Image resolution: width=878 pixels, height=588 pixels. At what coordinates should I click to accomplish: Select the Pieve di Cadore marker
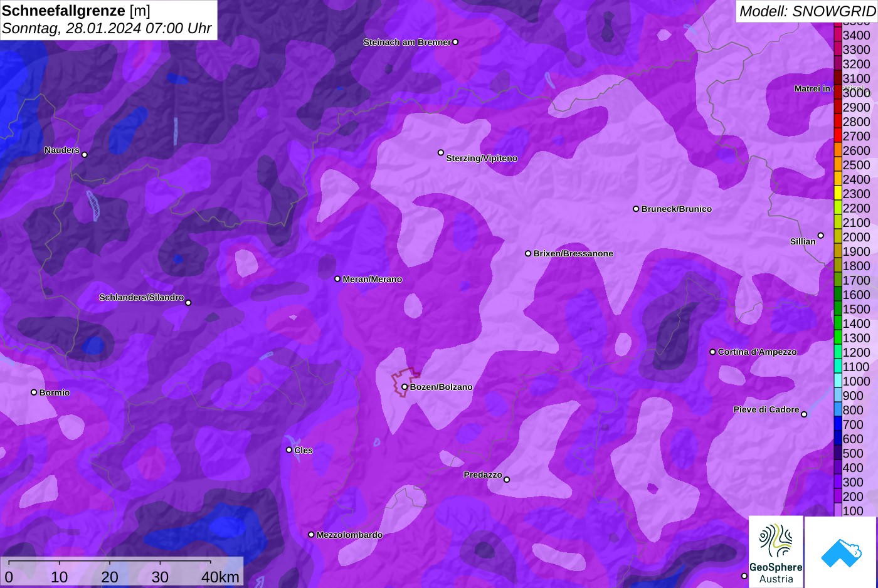tap(804, 414)
